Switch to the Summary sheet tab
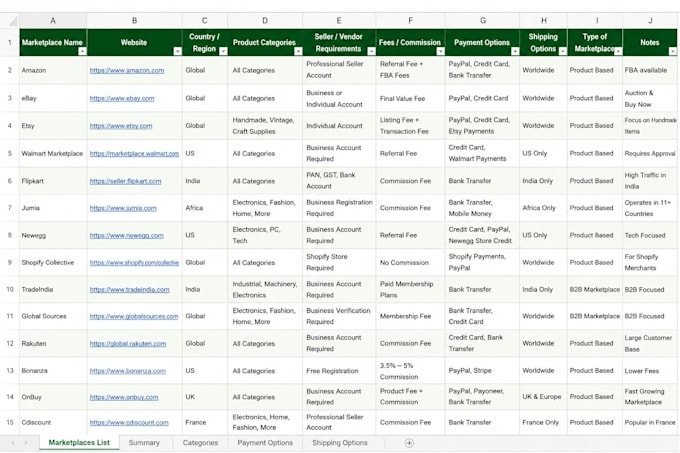Screen dimensions: 680x453 tap(144, 443)
